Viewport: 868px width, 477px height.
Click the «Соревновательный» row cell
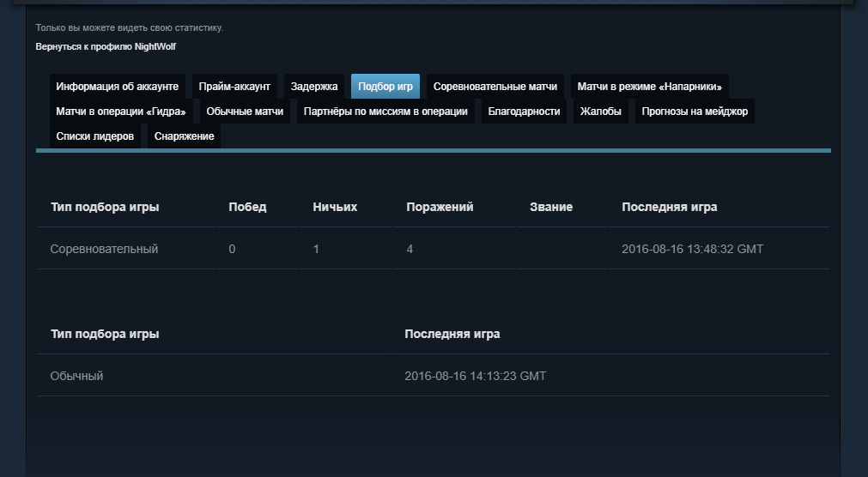tap(104, 249)
